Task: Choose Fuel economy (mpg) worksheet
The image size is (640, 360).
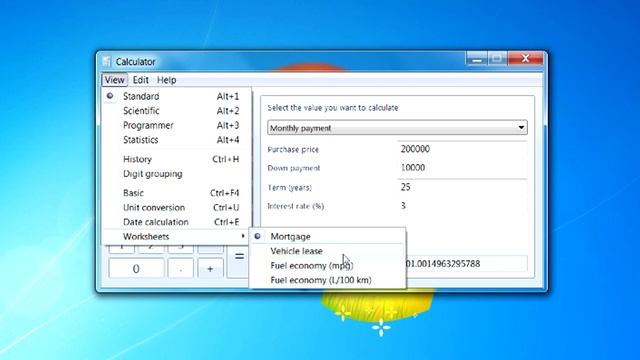Action: [x=327, y=266]
